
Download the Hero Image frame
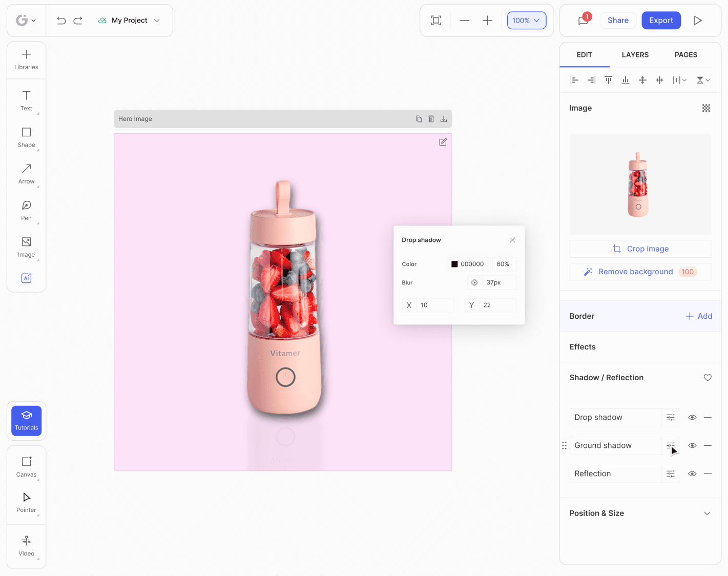(x=444, y=119)
